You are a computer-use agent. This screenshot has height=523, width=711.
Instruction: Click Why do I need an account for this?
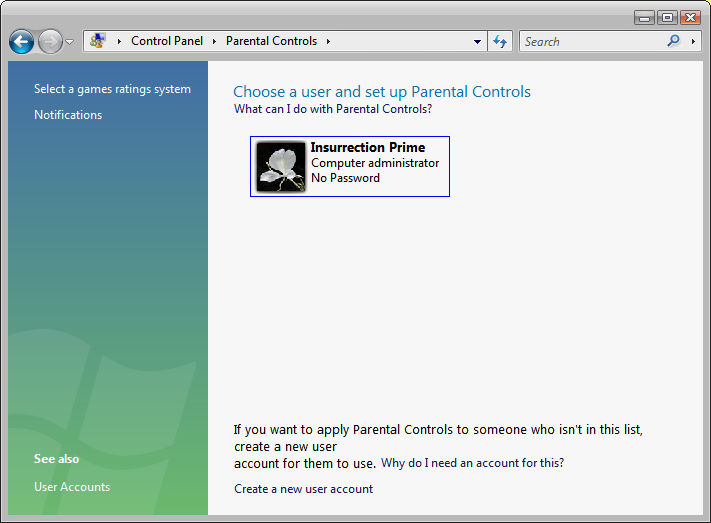click(x=472, y=463)
